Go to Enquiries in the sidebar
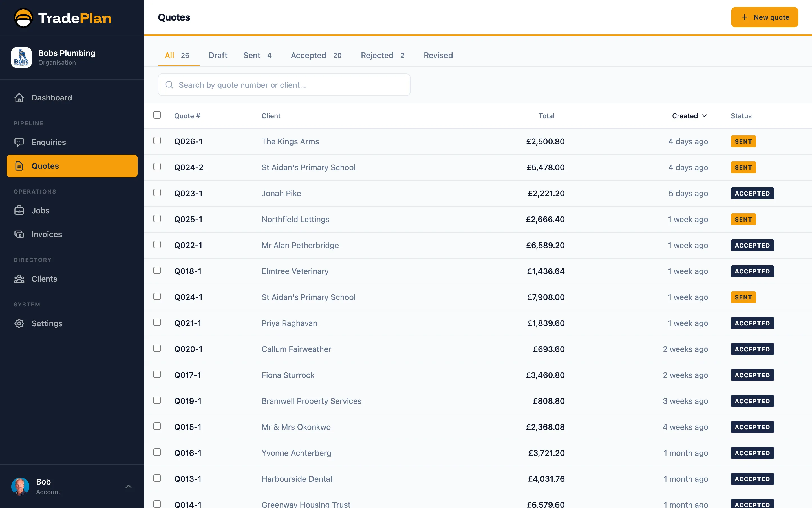Screen dimensions: 812x508 [x=72, y=142]
